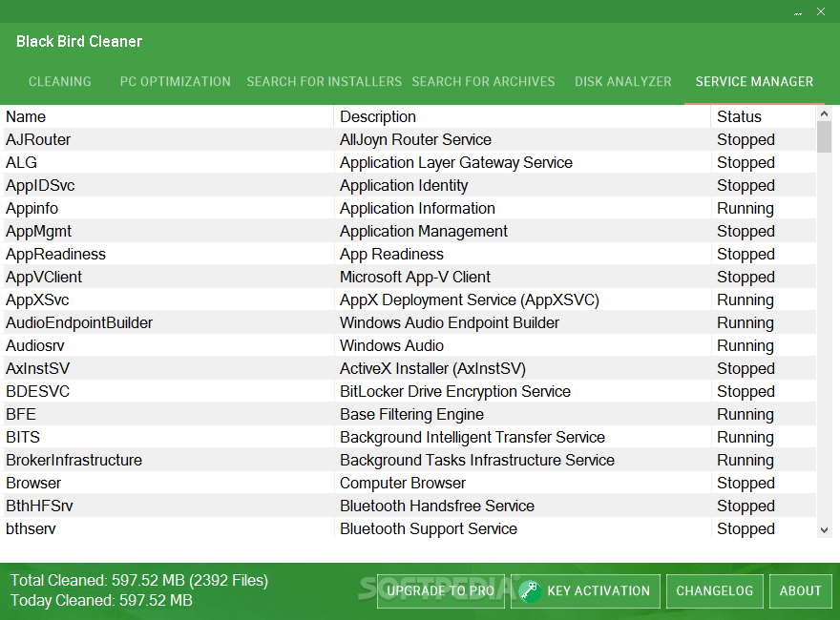Click Application Layer Gateway Service description
Image resolution: width=840 pixels, height=620 pixels.
point(456,163)
